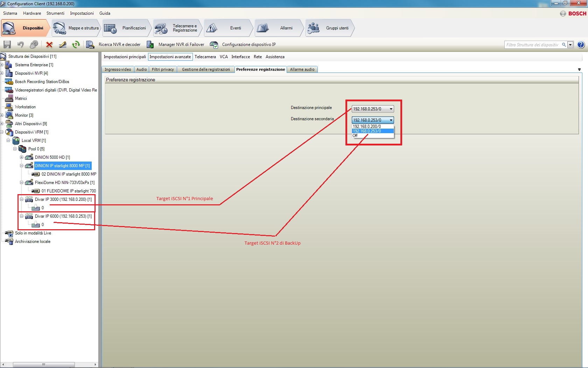Click the Bosch Recording Station/DiBos icon

point(9,82)
